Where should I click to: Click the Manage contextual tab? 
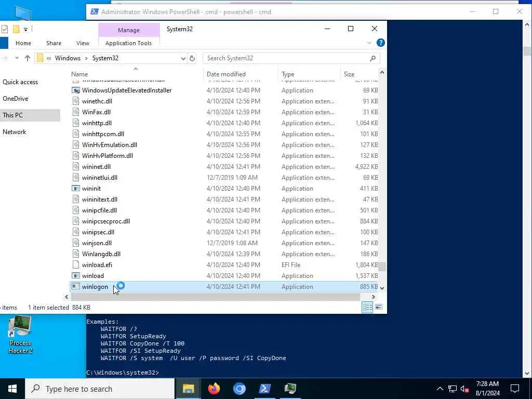pos(129,30)
